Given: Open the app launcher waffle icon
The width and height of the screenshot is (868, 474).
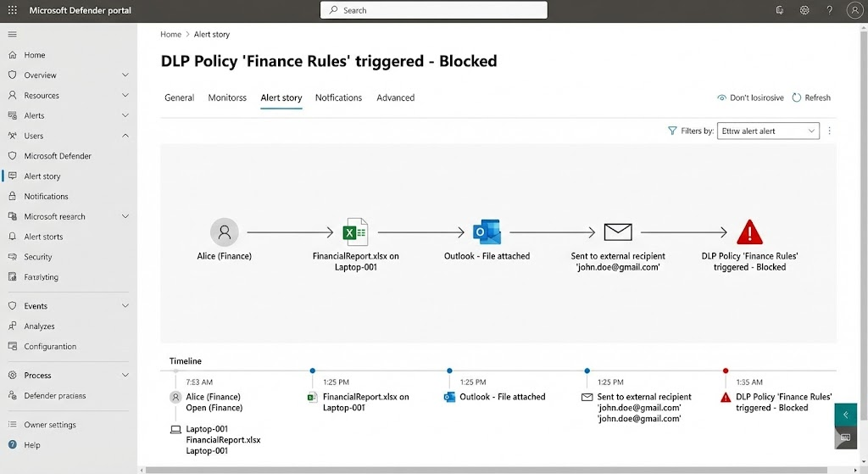Looking at the screenshot, I should point(13,10).
